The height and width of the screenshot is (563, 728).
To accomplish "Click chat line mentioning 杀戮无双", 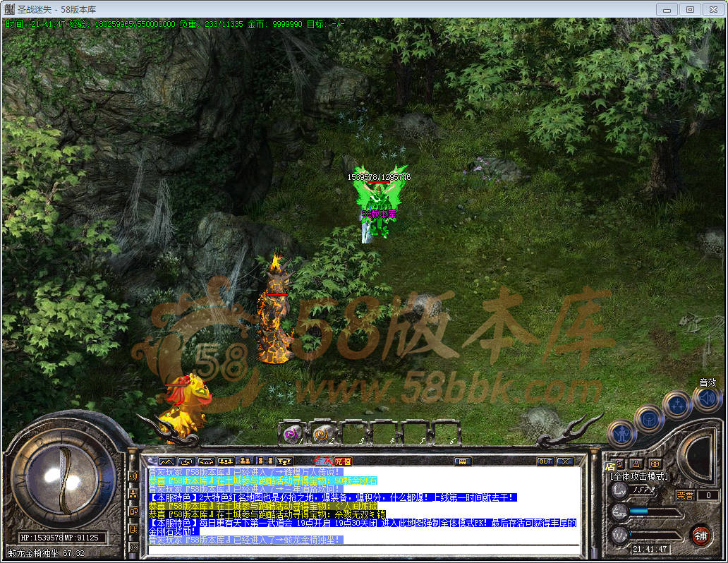I will tap(267, 514).
